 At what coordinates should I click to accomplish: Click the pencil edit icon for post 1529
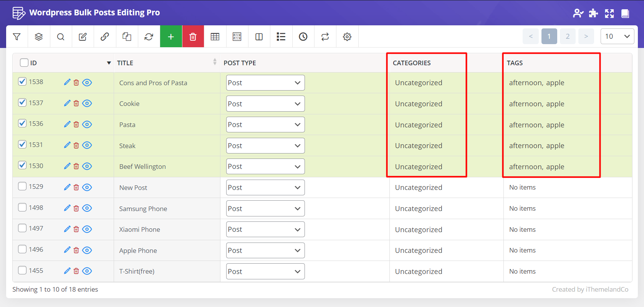click(x=67, y=187)
